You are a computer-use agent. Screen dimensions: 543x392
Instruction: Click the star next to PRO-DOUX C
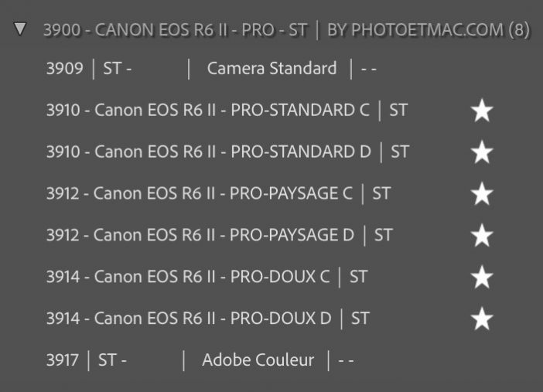(x=482, y=277)
